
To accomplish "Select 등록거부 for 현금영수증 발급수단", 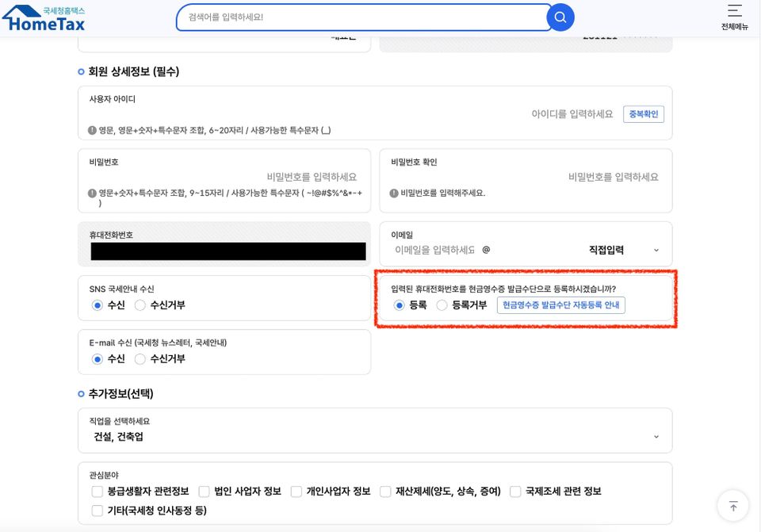I will point(442,305).
